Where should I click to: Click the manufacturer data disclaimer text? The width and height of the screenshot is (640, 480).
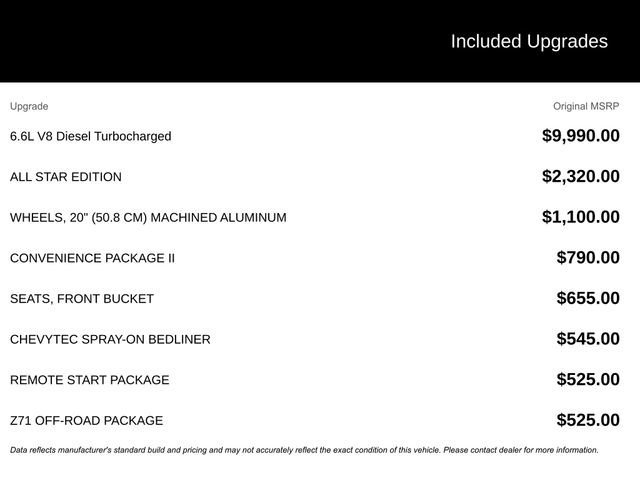(304, 450)
